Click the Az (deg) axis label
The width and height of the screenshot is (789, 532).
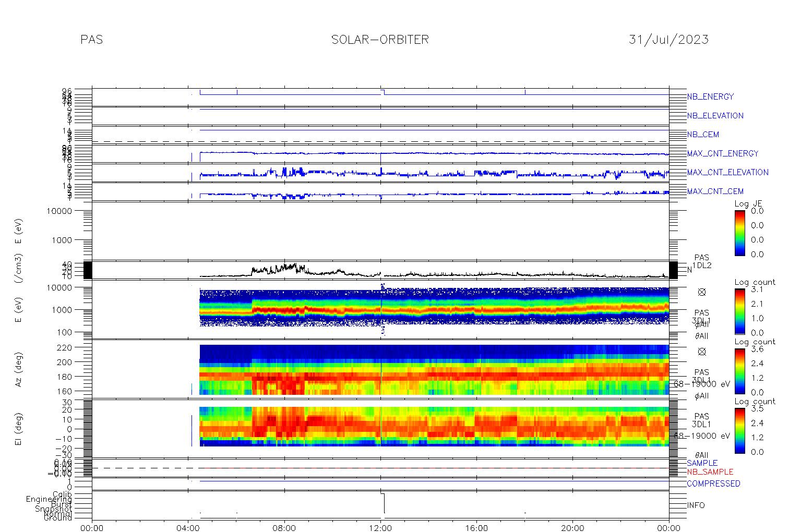(18, 369)
